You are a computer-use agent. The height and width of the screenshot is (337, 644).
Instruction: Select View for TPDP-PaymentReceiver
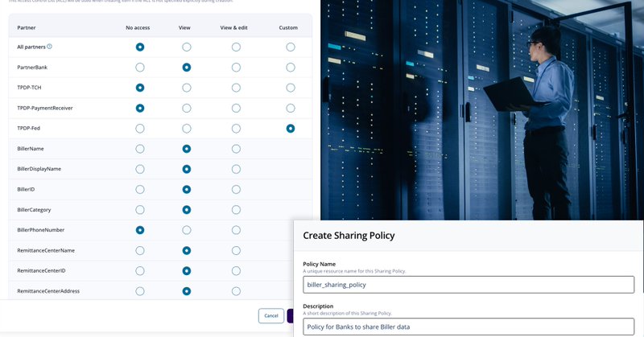pyautogui.click(x=187, y=109)
